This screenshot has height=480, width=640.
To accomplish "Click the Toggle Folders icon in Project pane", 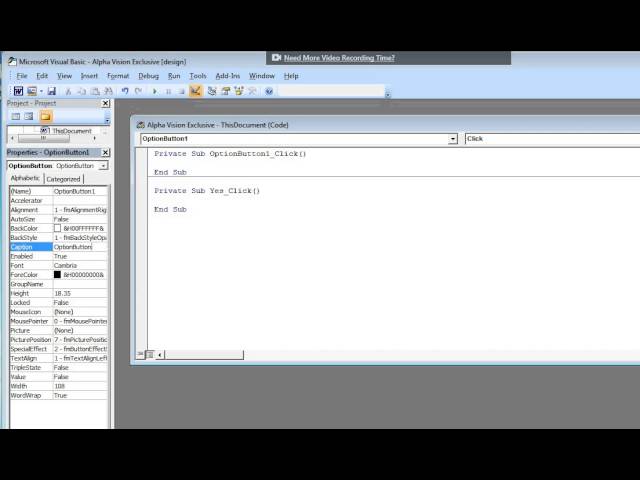I will 45,117.
